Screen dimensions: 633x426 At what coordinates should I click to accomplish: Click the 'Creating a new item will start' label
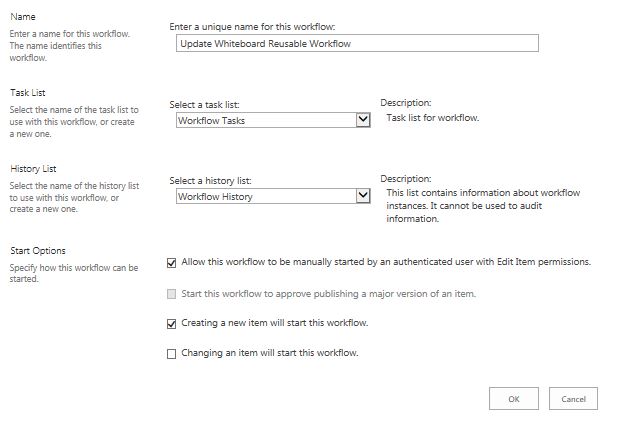(x=274, y=323)
